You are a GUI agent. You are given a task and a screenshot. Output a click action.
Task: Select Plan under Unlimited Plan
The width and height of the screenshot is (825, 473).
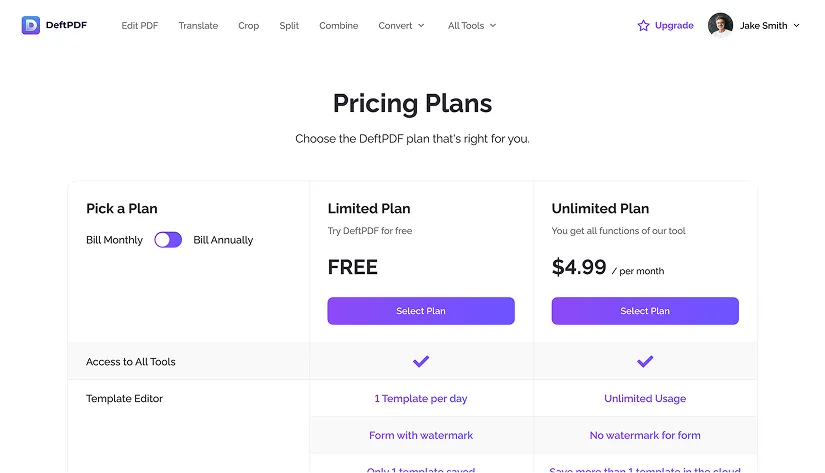[x=645, y=311]
